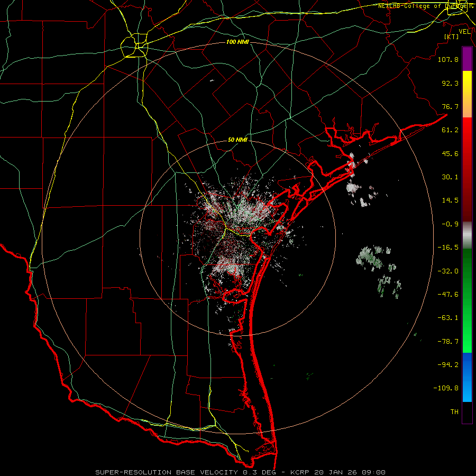This screenshot has height=476, width=476.
Task: Click the "TH" threshold label
Action: [454, 412]
